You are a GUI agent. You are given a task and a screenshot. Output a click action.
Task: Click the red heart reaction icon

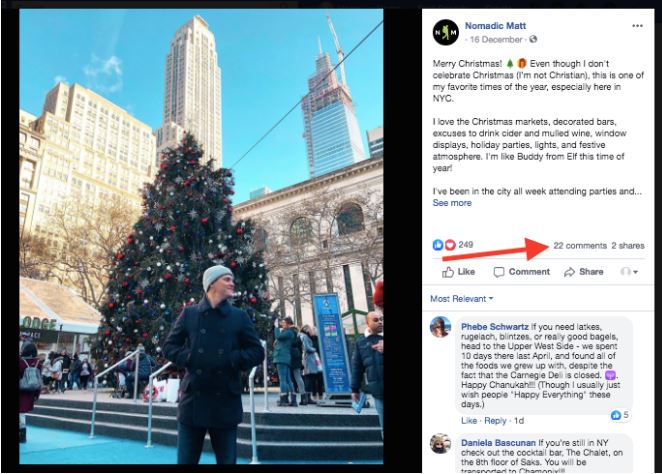click(450, 245)
